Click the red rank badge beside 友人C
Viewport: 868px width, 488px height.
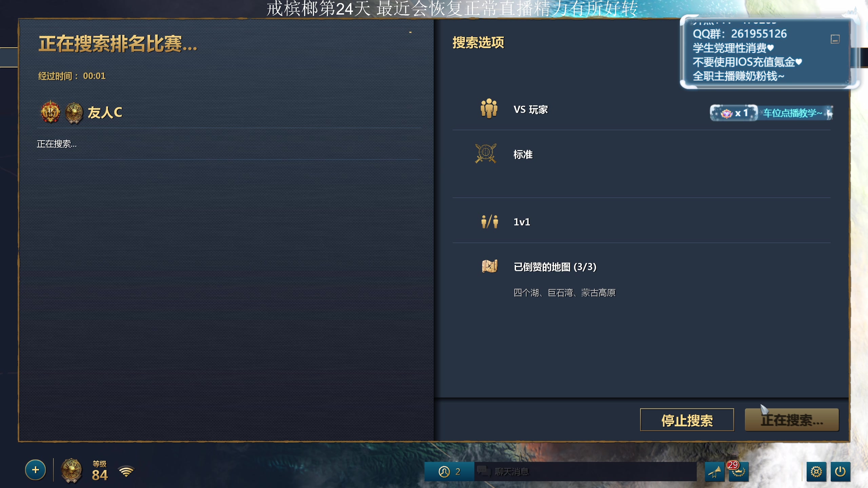point(51,112)
